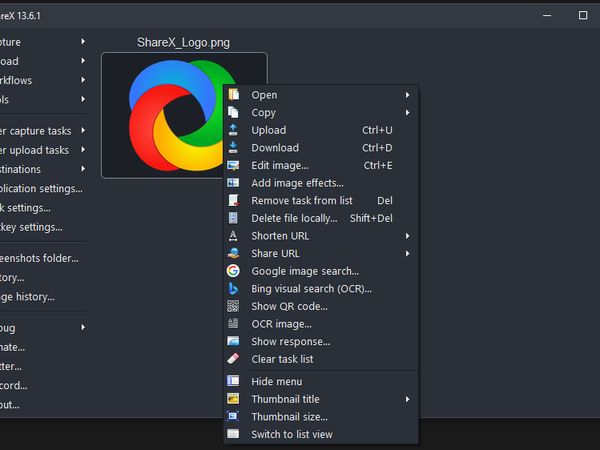Click the Delete file locally icon

(x=233, y=218)
